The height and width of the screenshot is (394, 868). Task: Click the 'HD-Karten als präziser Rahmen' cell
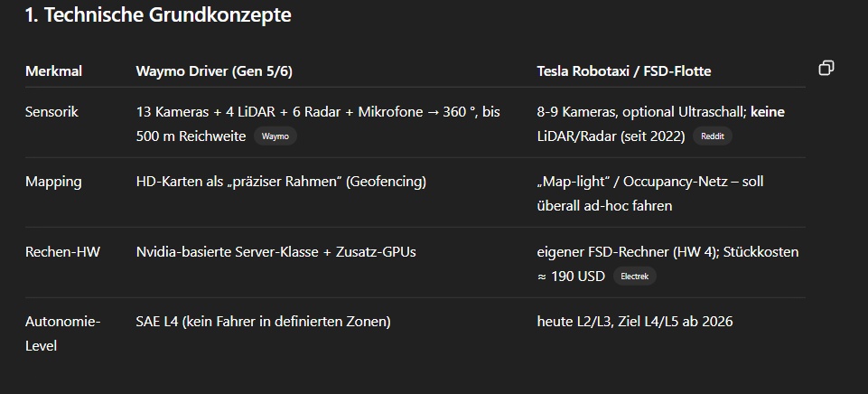(281, 182)
